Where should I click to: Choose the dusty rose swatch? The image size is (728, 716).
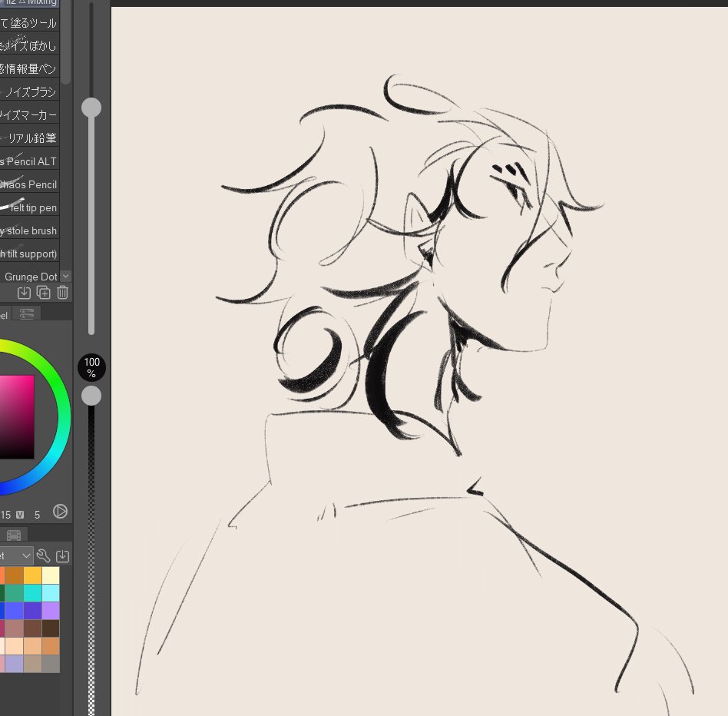click(15, 628)
